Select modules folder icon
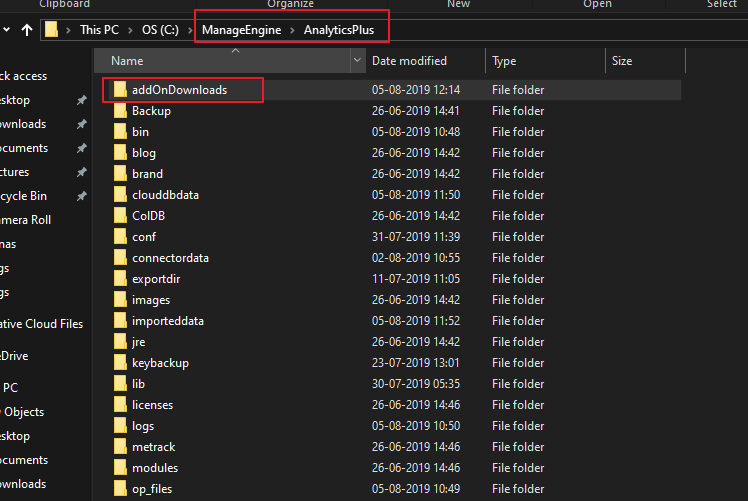This screenshot has width=748, height=501. 120,468
